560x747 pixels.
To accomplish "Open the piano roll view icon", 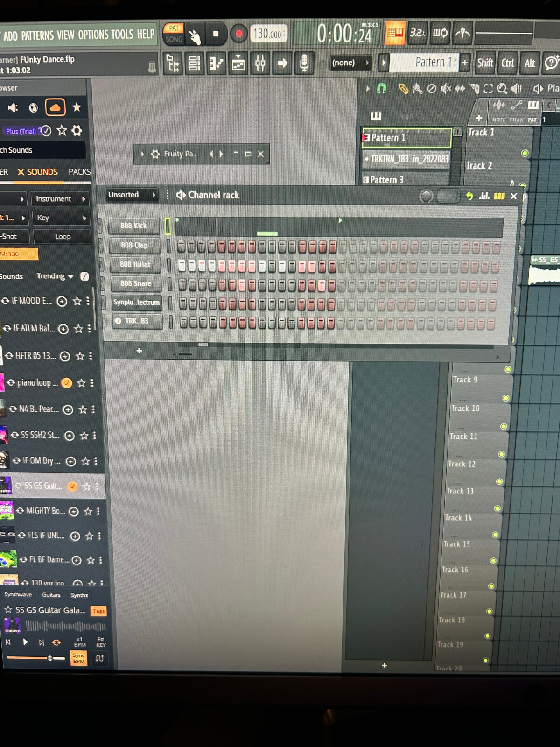I will click(216, 63).
